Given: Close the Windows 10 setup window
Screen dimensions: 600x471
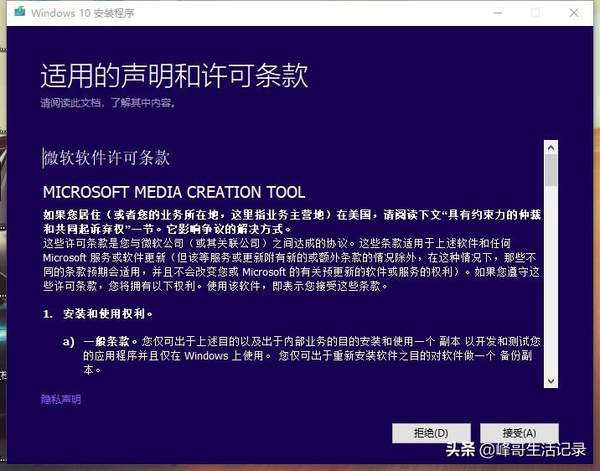Looking at the screenshot, I should click(574, 13).
